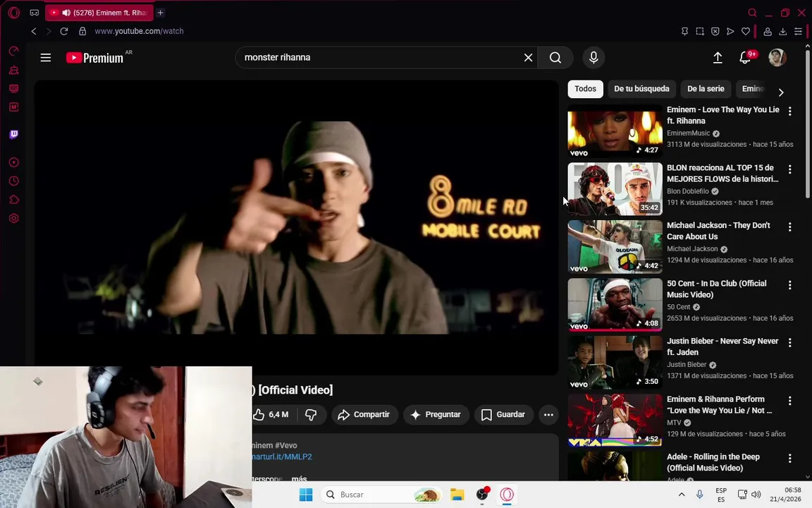This screenshot has width=812, height=508.
Task: Open the browser downloads icon
Action: click(783, 31)
